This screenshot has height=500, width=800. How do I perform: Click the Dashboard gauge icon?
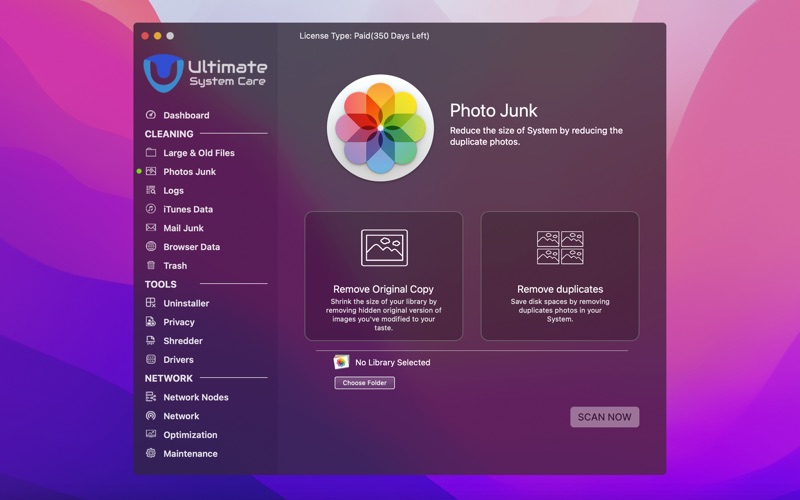(x=151, y=115)
